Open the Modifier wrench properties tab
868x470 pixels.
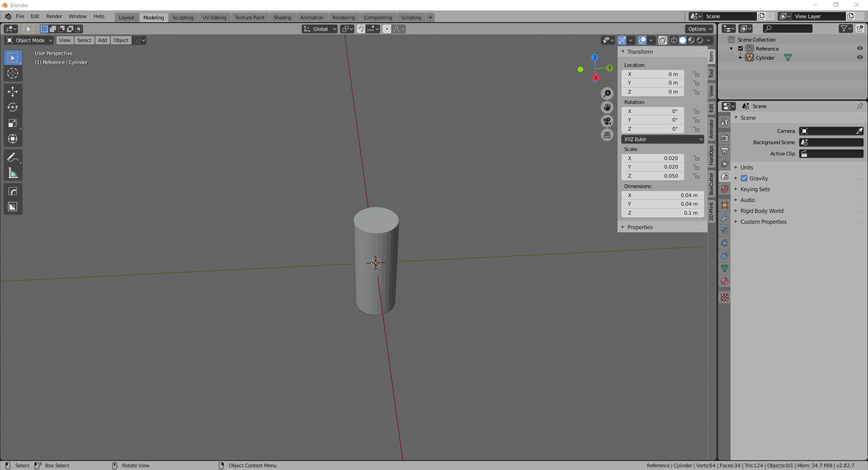[x=725, y=218]
